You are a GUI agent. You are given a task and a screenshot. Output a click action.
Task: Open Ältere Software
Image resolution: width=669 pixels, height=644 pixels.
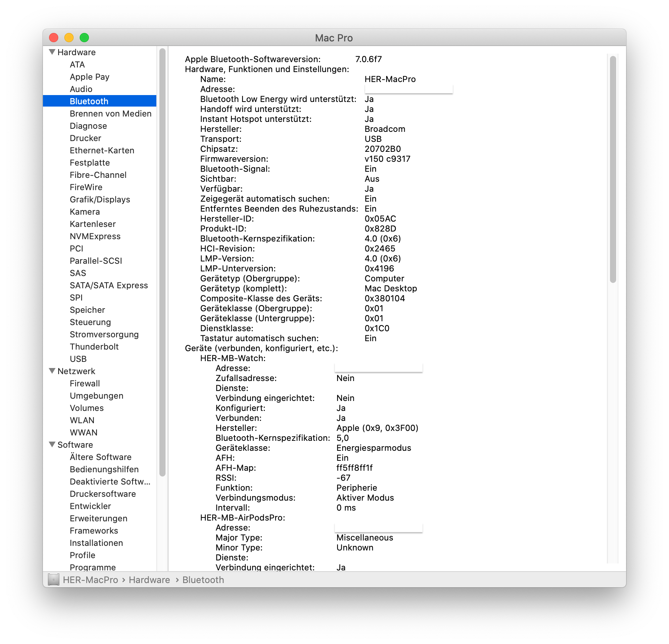click(101, 457)
